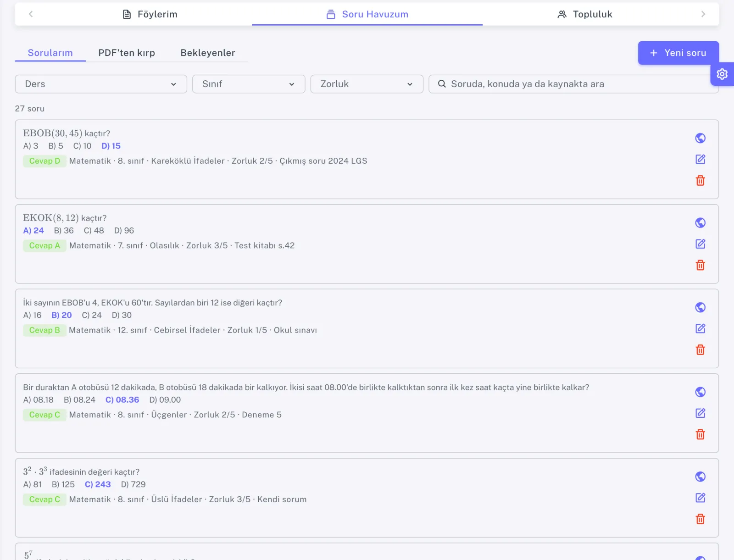Image resolution: width=734 pixels, height=560 pixels.
Task: Open the settings gear panel
Action: coord(722,74)
